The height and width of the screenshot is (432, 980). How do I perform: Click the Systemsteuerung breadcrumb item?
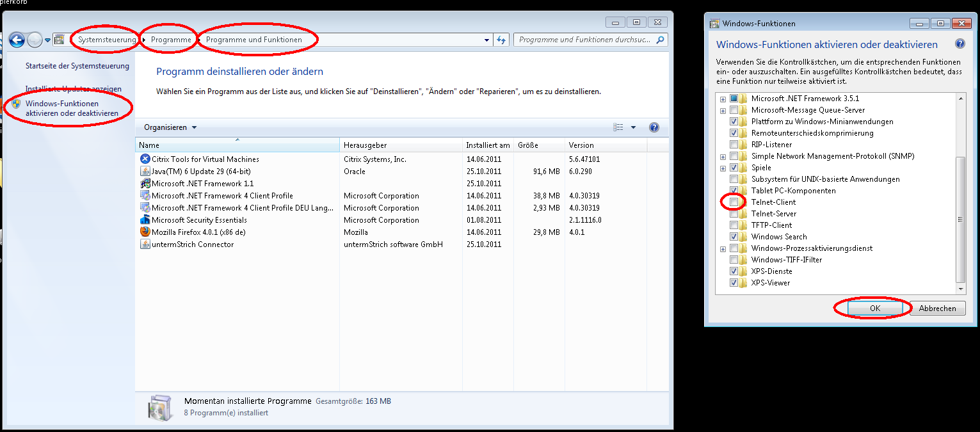pyautogui.click(x=107, y=40)
